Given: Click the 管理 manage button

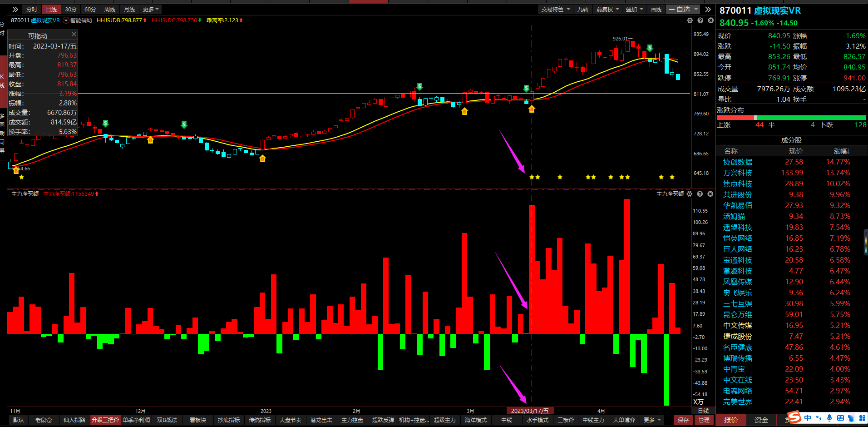Looking at the screenshot, I should point(704,420).
